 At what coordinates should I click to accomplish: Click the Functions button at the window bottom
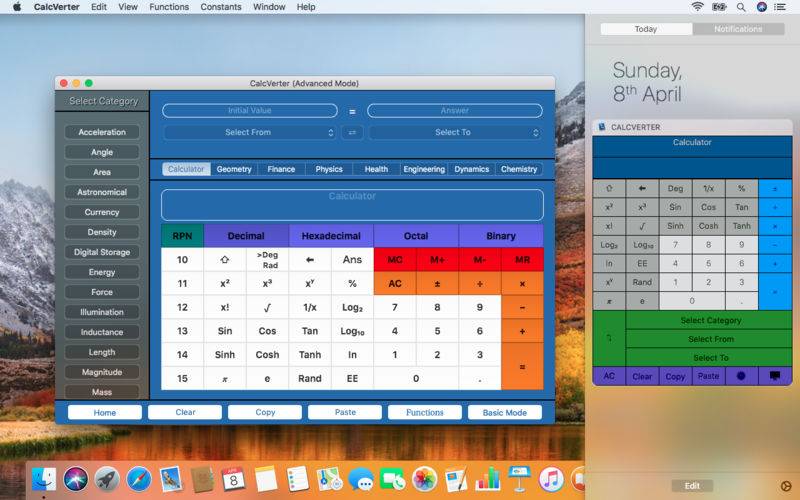pyautogui.click(x=424, y=412)
